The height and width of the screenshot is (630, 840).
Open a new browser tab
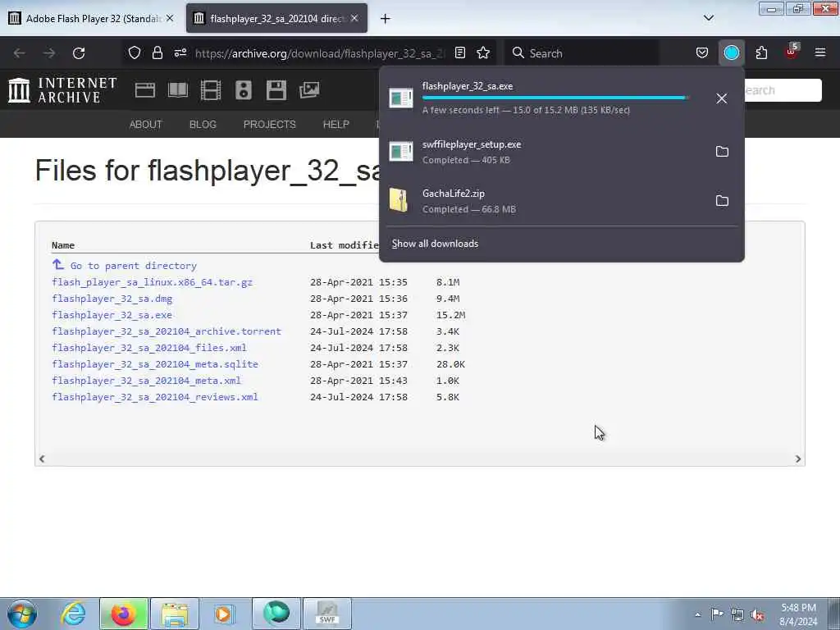click(386, 19)
